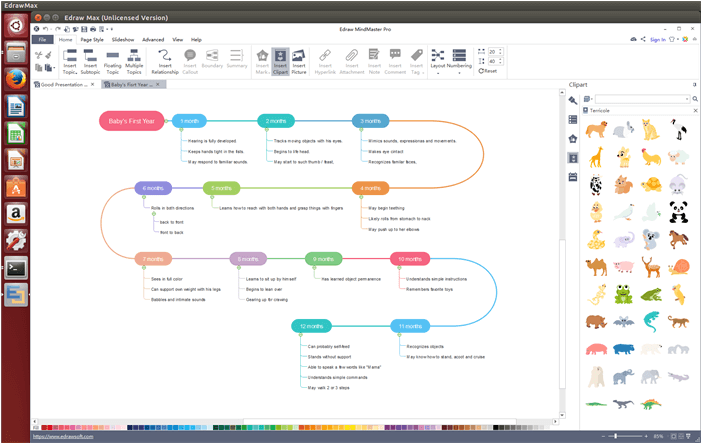This screenshot has width=702, height=444.
Task: Select the giraffe clipart image
Action: pos(596,157)
